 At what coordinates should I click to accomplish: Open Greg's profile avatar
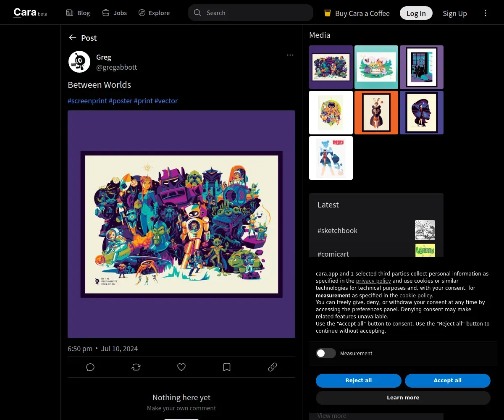[79, 62]
